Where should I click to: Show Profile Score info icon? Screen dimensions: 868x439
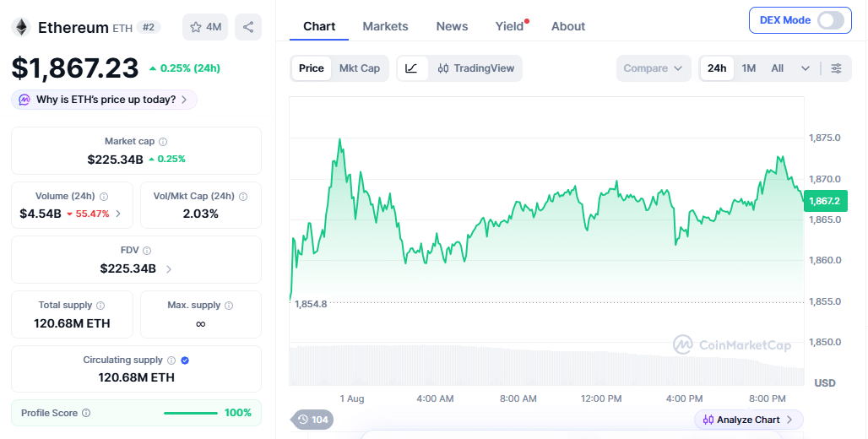[x=86, y=413]
